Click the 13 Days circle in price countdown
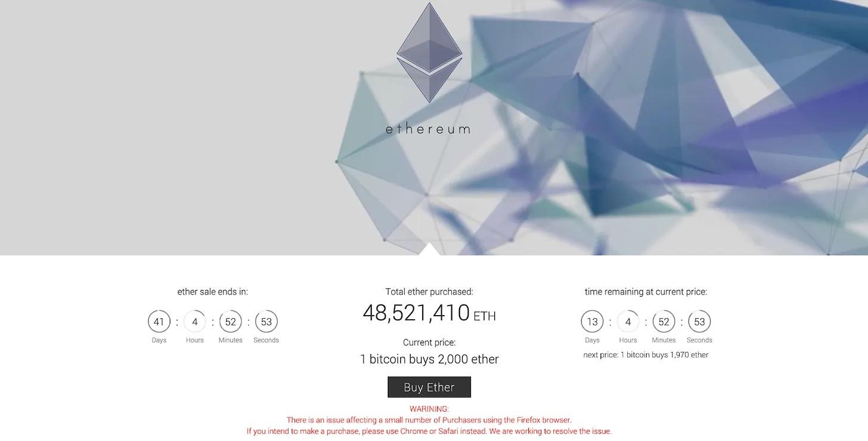The height and width of the screenshot is (441, 868). coord(592,322)
